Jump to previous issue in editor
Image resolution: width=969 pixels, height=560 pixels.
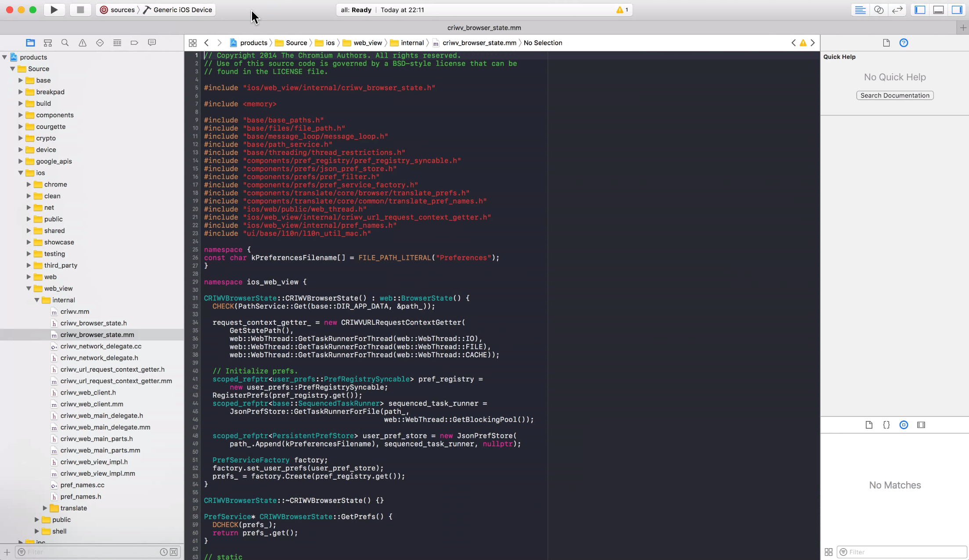point(793,43)
